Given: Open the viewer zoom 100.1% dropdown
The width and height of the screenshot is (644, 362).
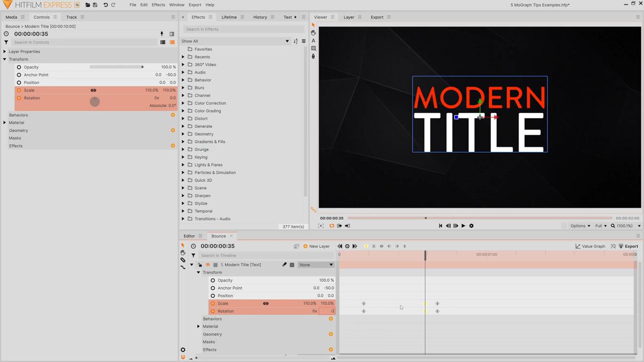Looking at the screenshot, I should (626, 226).
